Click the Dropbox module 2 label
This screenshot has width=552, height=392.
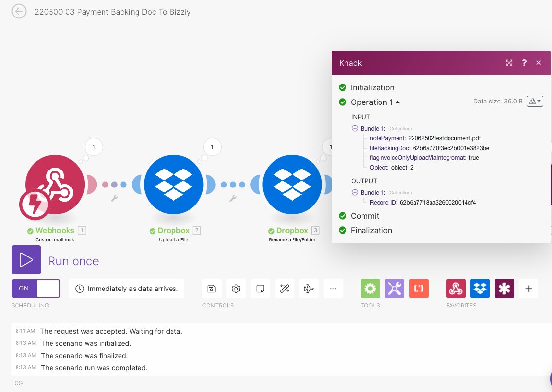pyautogui.click(x=173, y=230)
